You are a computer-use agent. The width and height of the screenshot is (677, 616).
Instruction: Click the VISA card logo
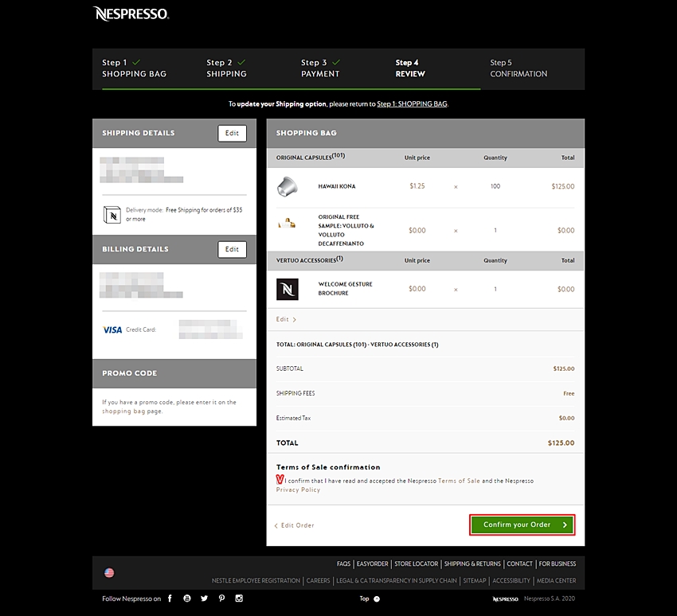click(x=112, y=330)
